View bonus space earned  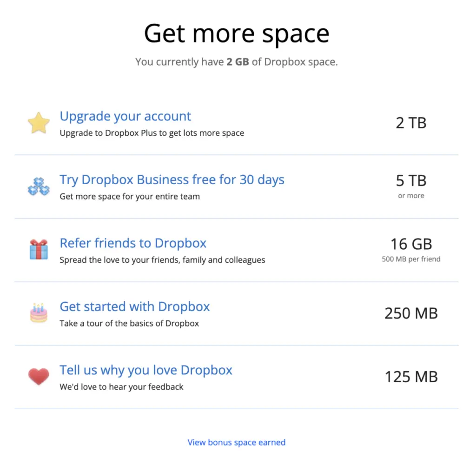(237, 442)
